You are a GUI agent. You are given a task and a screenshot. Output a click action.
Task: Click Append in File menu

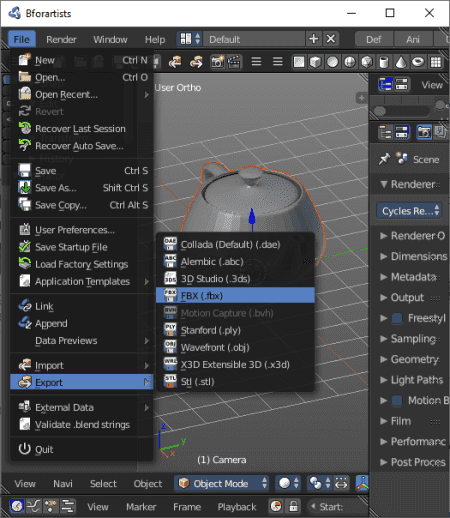82,324
